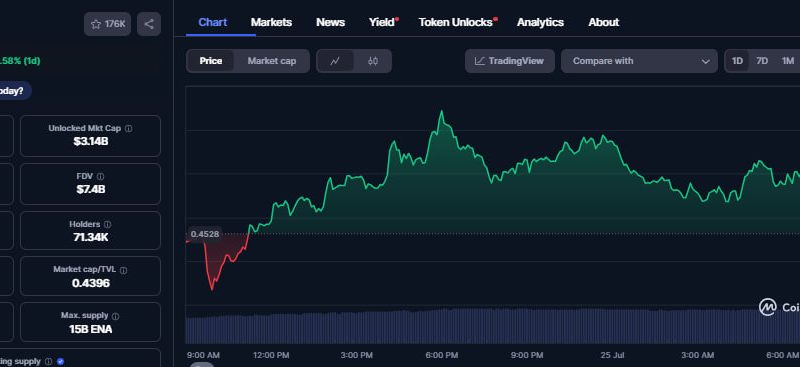Viewport: 800px width, 367px height.
Task: Click the star watchlist button 176K
Action: (108, 24)
